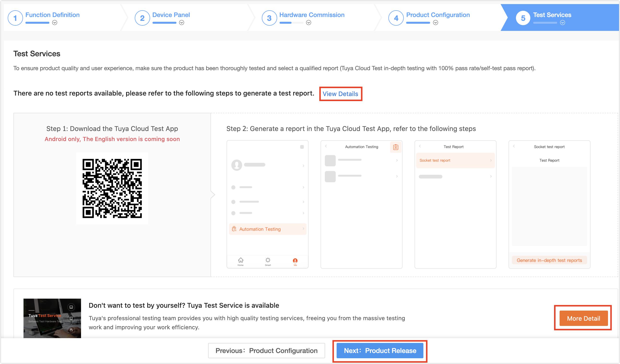Click Automation Testing row in first mockup
Image resolution: width=620 pixels, height=364 pixels.
pos(267,229)
